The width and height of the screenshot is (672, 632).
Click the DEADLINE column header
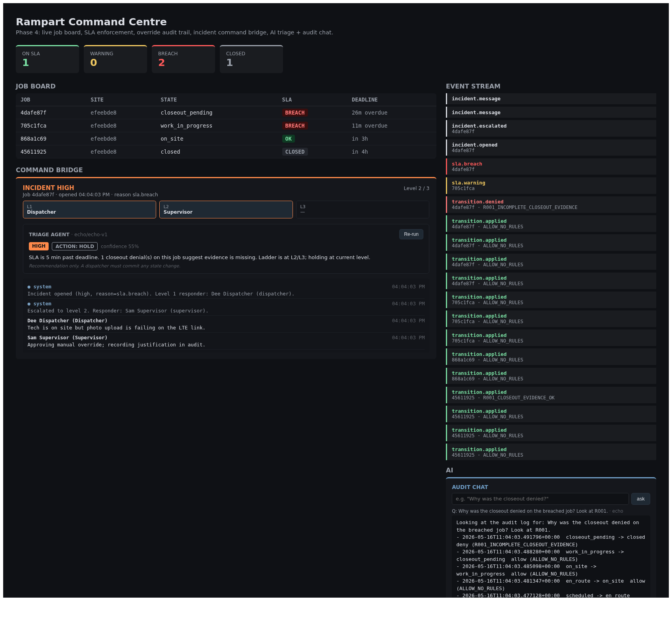365,100
